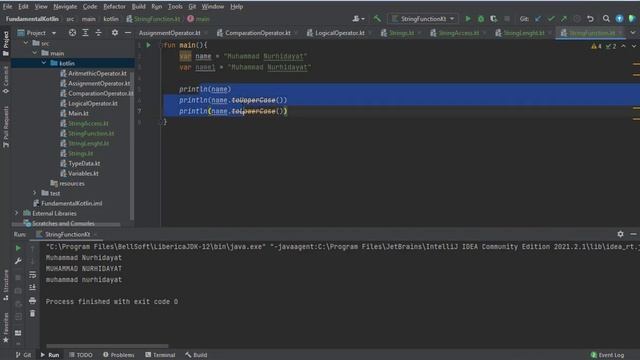Print console output with printer icon
Image resolution: width=640 pixels, height=360 pixels.
click(32, 301)
